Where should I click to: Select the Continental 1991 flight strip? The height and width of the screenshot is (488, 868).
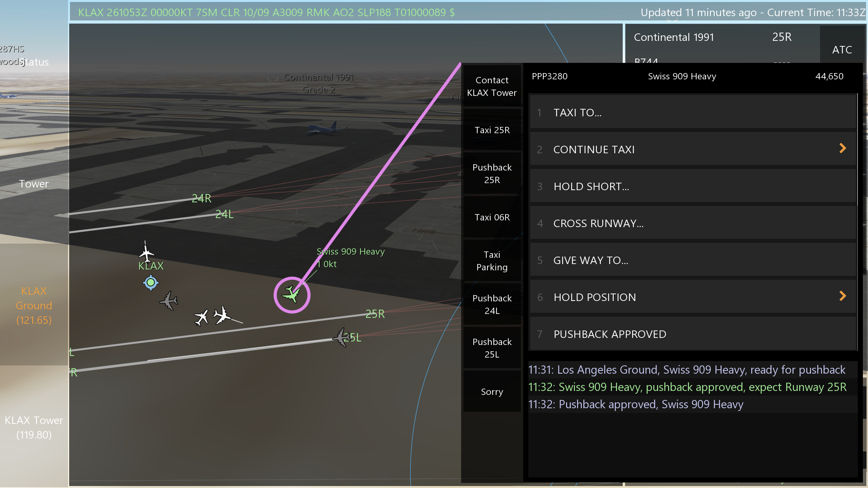(722, 44)
